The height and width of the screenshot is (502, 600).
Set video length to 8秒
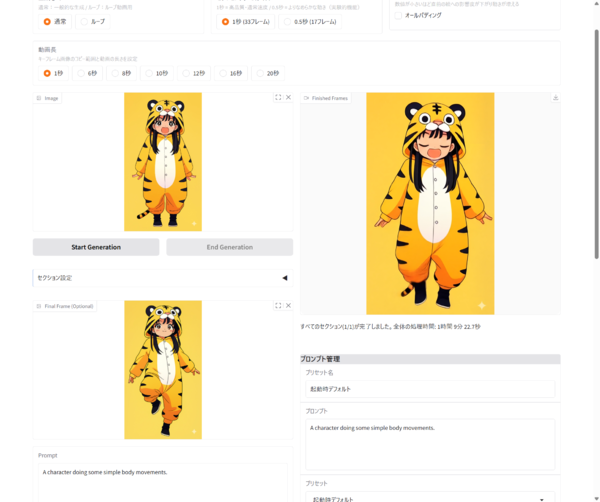(x=121, y=73)
